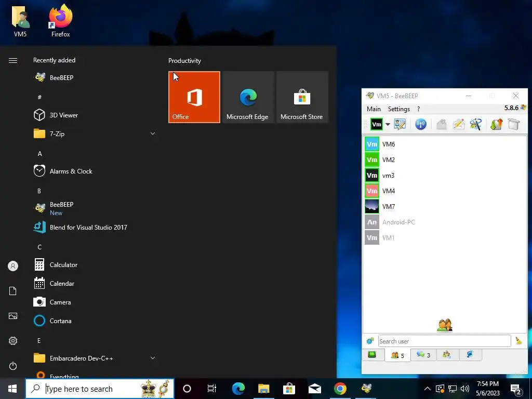Click the blue broadcast antenna icon

(421, 124)
